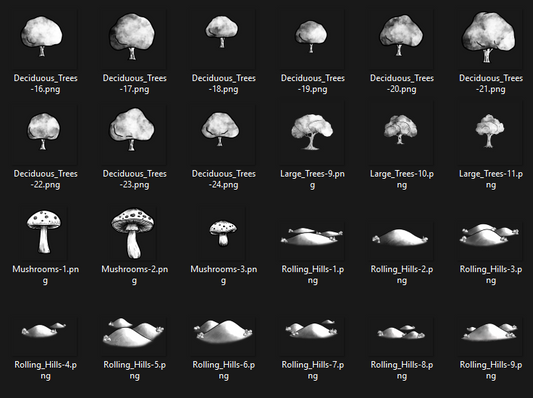
Task: Click the file name Rolling_Hills-9.png
Action: pyautogui.click(x=491, y=370)
